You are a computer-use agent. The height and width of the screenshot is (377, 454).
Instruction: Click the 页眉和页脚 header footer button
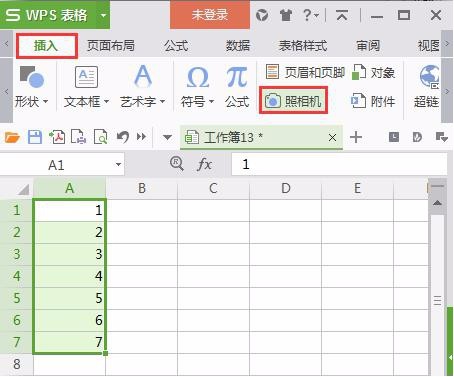(305, 72)
